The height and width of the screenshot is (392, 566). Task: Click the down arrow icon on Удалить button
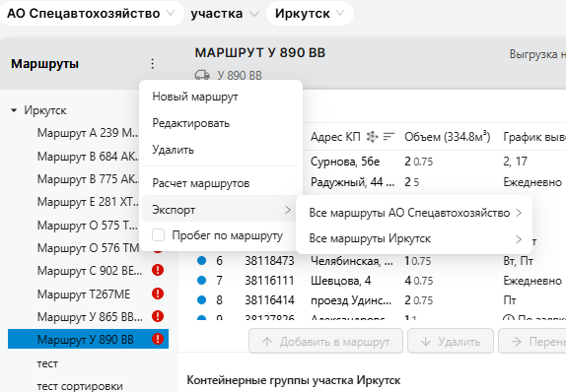tap(426, 342)
